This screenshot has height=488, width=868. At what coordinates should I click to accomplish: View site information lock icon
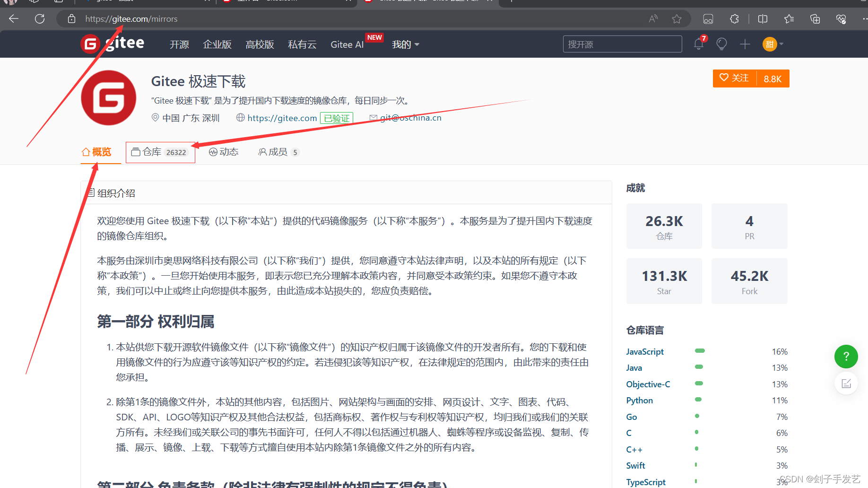click(x=71, y=19)
